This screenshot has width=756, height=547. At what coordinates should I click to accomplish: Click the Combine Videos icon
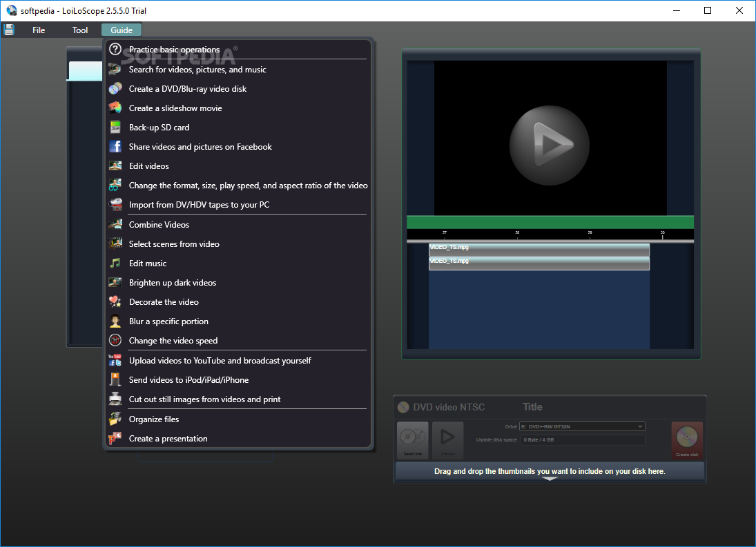(115, 224)
